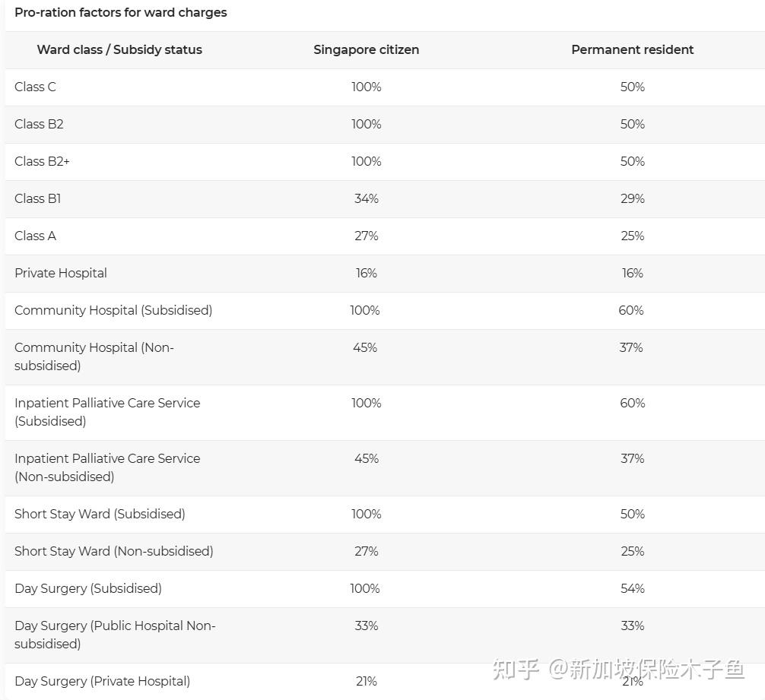Click the 54% value in Day Surgery (Subsidised) row
Viewport: 765px width, 700px height.
tap(632, 588)
